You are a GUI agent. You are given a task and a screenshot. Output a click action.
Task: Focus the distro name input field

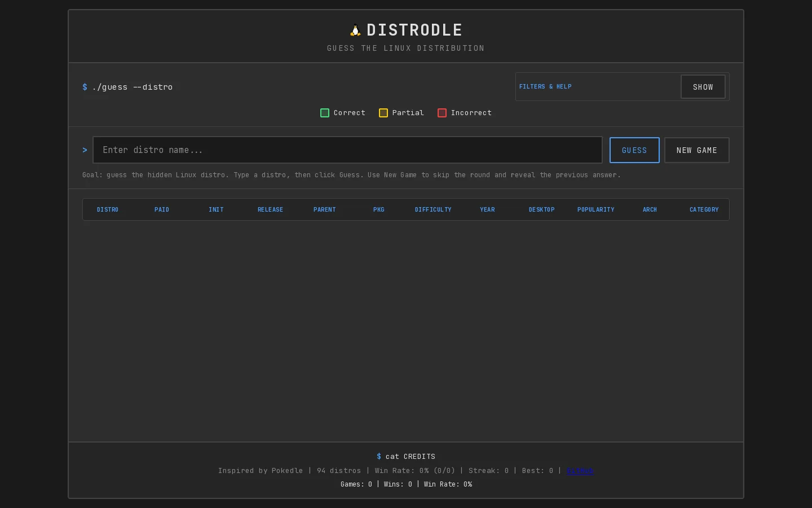[347, 150]
